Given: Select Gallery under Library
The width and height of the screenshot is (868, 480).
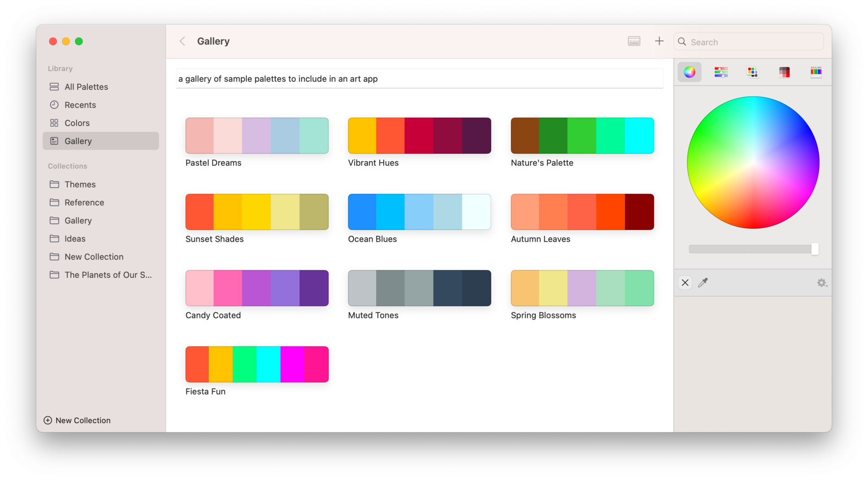Looking at the screenshot, I should [x=101, y=141].
